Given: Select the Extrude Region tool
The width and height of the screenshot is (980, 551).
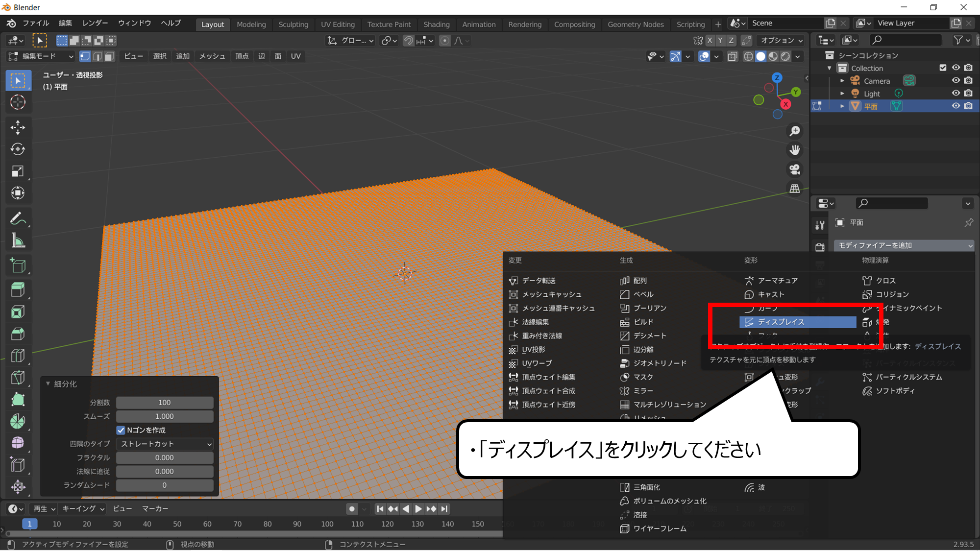Looking at the screenshot, I should coord(18,290).
